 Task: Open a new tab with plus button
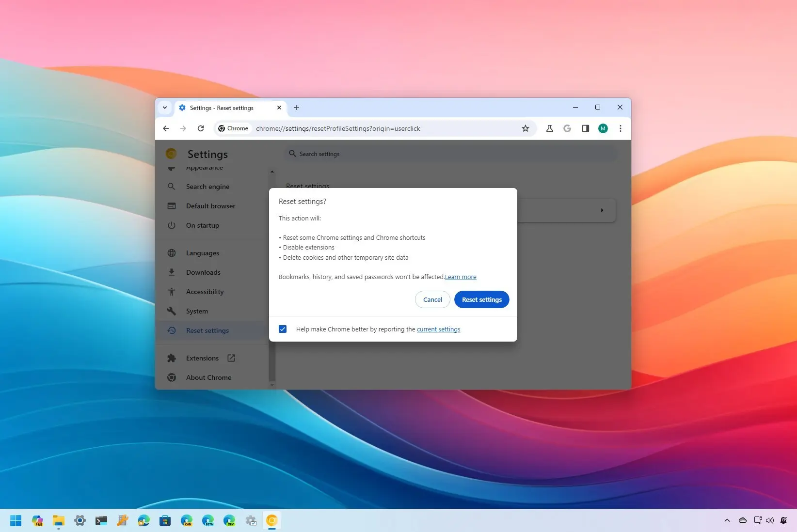pyautogui.click(x=297, y=108)
